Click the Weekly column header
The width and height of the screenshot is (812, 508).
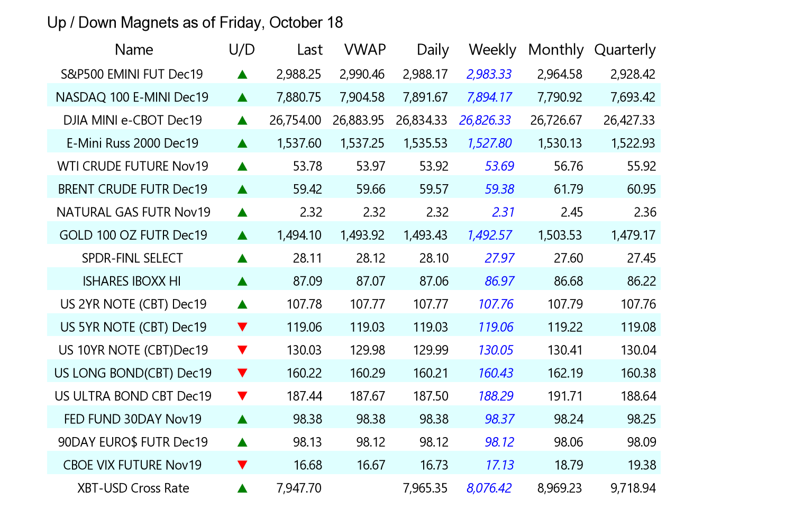pyautogui.click(x=492, y=50)
